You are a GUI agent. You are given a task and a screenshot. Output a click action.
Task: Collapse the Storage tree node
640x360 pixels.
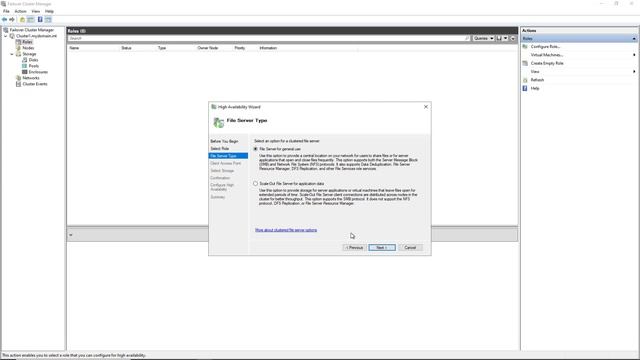(12, 54)
